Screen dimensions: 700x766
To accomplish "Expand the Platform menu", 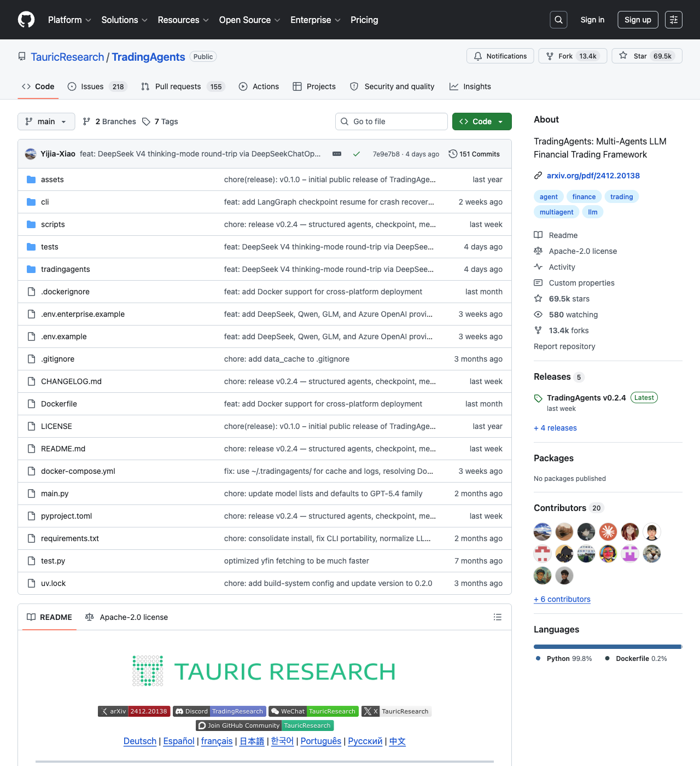I will [69, 20].
